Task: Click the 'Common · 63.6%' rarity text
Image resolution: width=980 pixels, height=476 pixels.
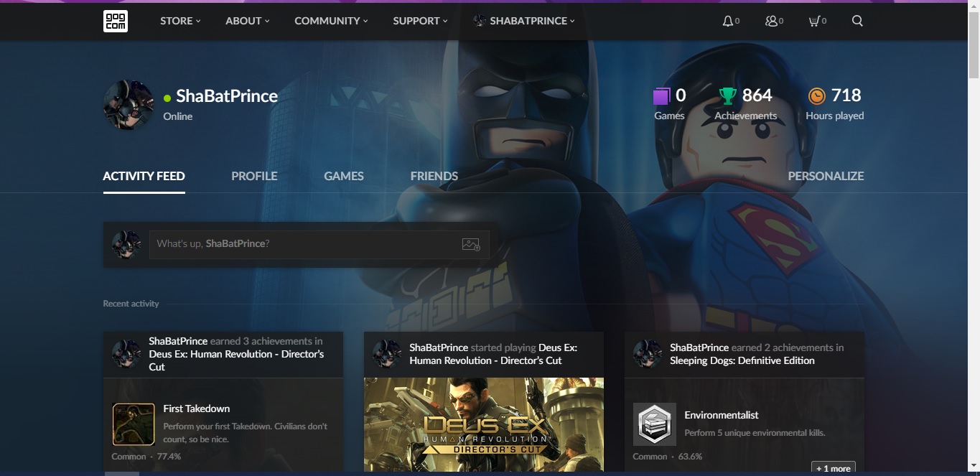Action: [668, 457]
